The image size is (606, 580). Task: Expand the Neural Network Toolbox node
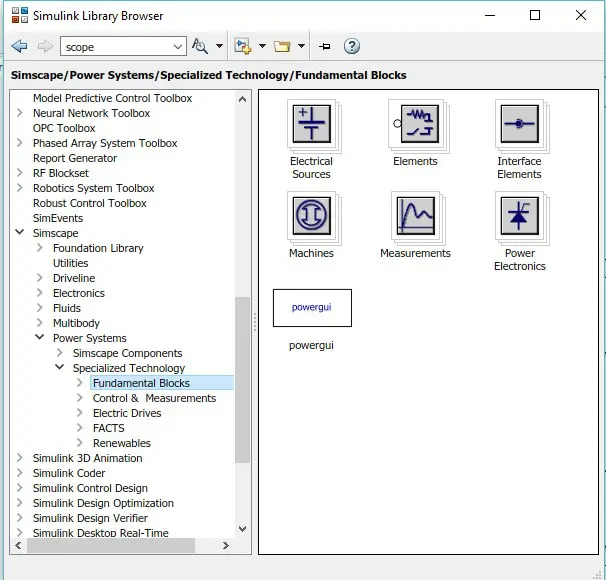click(21, 113)
